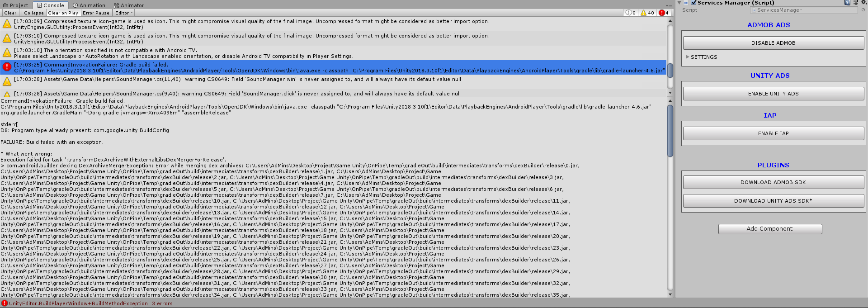Viewport: 868px width, 308px height.
Task: Toggle the error message filter icon
Action: 664,13
